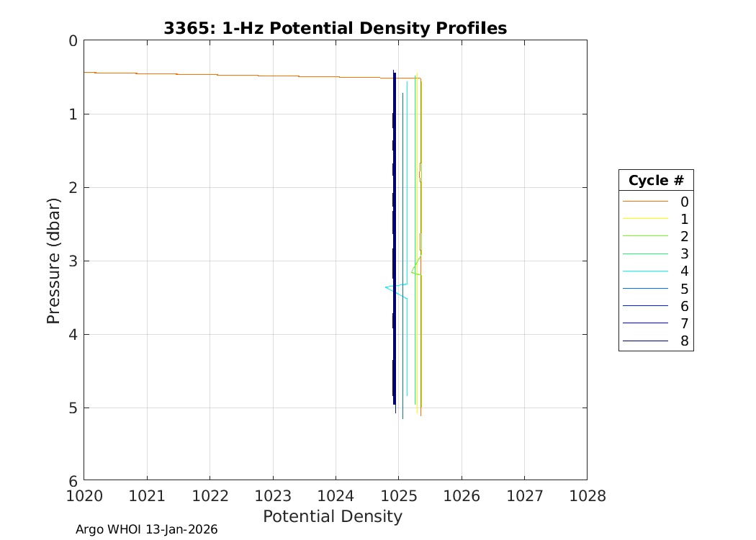Pick the blue line swatch for cycle 6

point(645,306)
